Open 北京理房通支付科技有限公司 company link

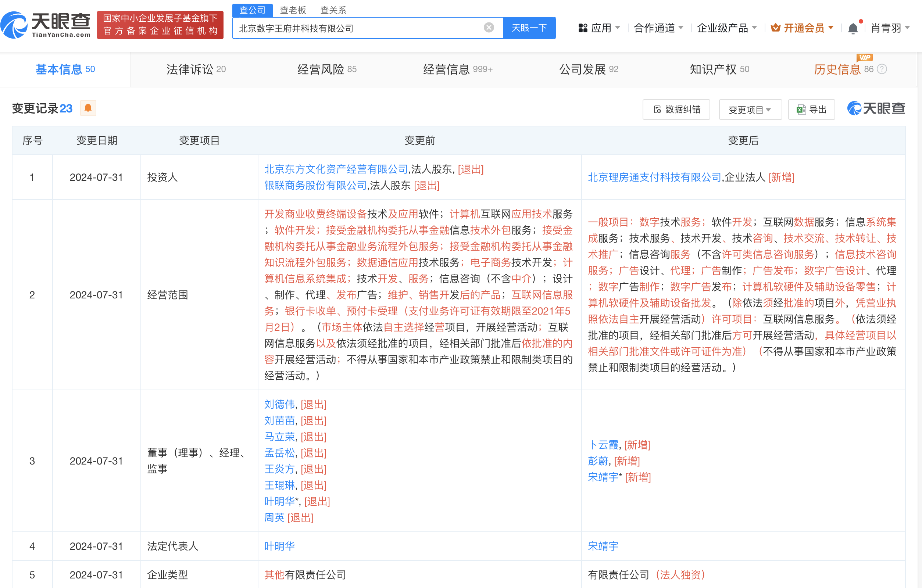pos(654,177)
